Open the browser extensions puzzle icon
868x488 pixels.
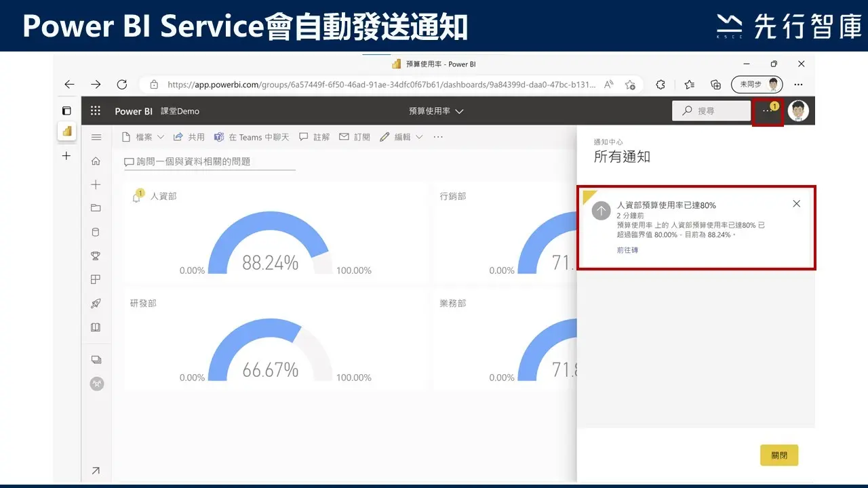pyautogui.click(x=660, y=85)
